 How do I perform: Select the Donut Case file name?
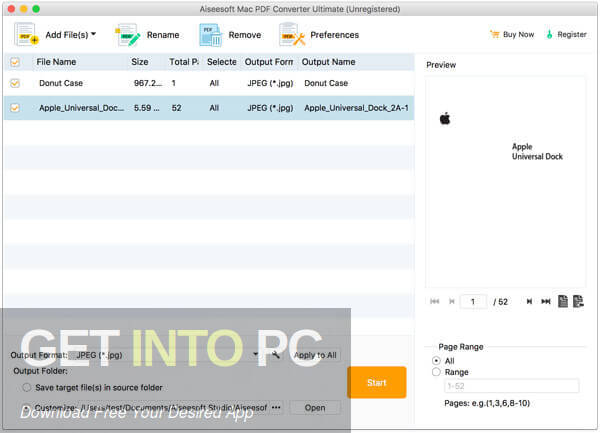(61, 83)
